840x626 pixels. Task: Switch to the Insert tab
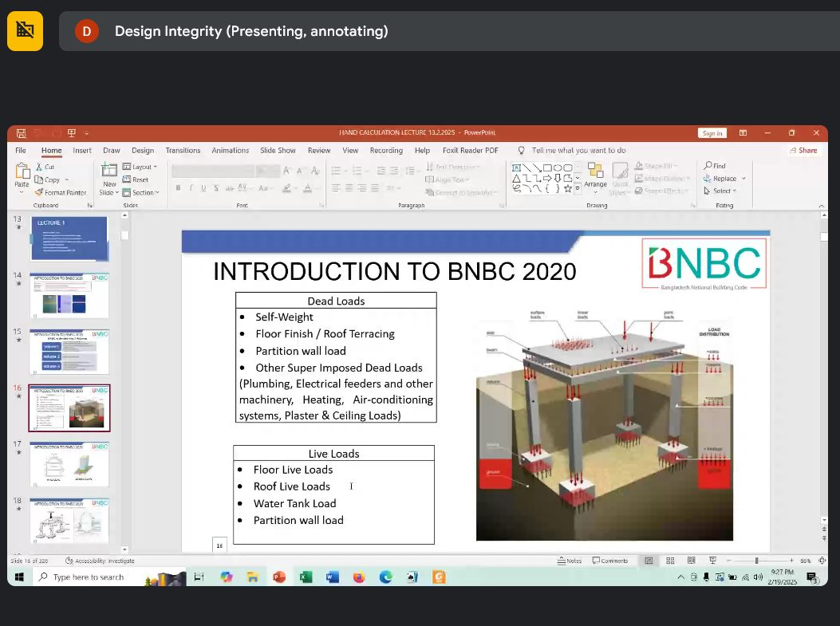click(82, 151)
